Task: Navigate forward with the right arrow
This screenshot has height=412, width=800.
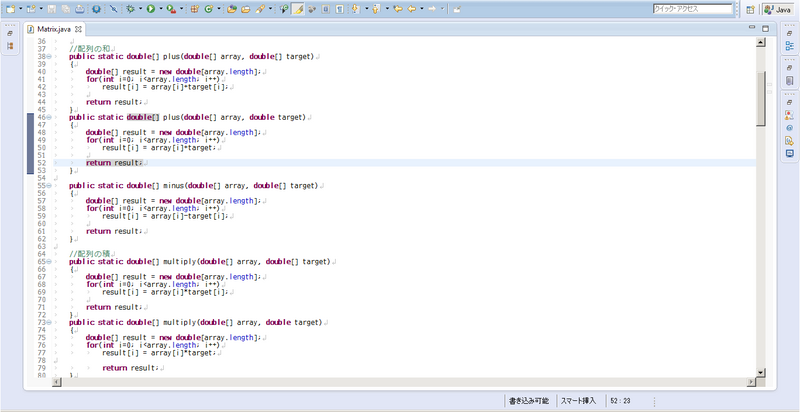Action: pyautogui.click(x=432, y=9)
